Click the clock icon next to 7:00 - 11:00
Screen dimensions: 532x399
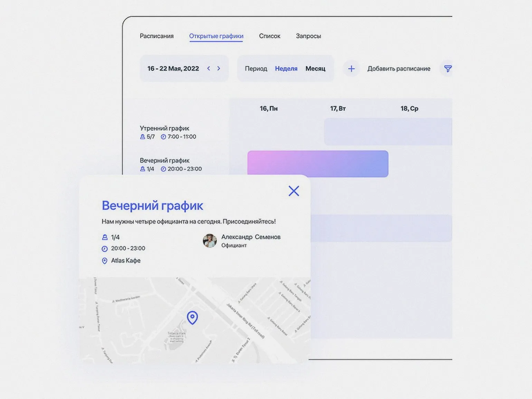click(163, 137)
